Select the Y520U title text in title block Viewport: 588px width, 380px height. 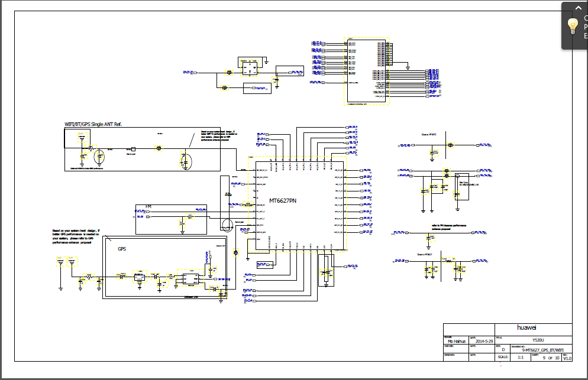(x=539, y=339)
